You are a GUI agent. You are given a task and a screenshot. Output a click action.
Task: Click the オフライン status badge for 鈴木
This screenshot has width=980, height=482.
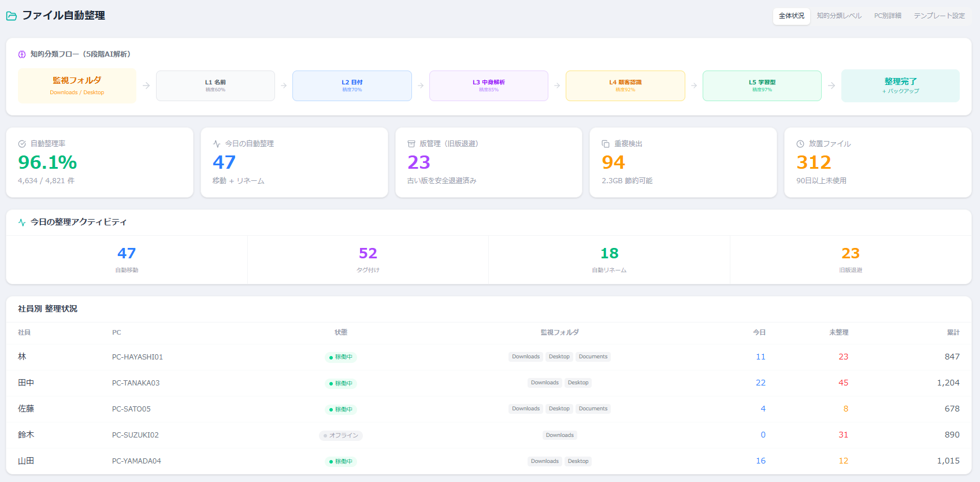point(341,436)
